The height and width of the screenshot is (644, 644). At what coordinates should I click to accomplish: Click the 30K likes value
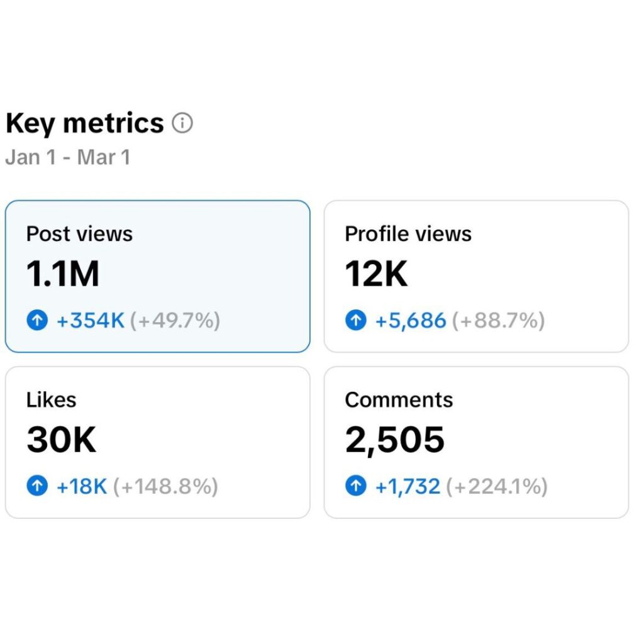pyautogui.click(x=61, y=440)
